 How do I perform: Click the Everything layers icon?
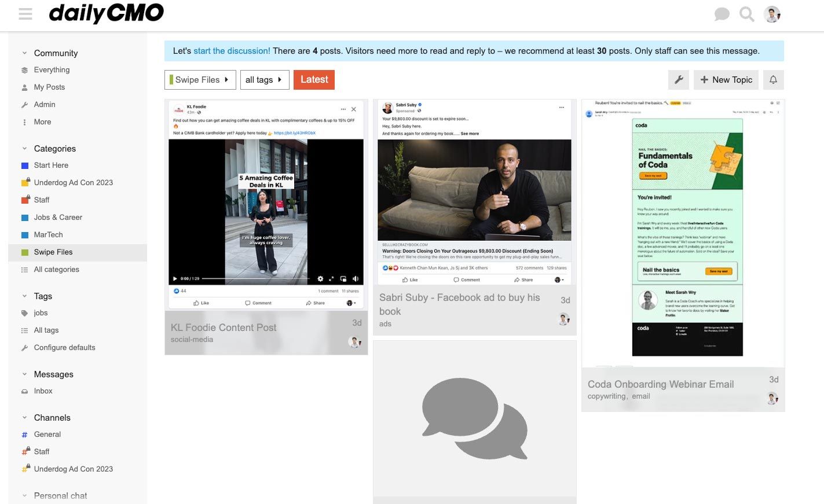(24, 70)
